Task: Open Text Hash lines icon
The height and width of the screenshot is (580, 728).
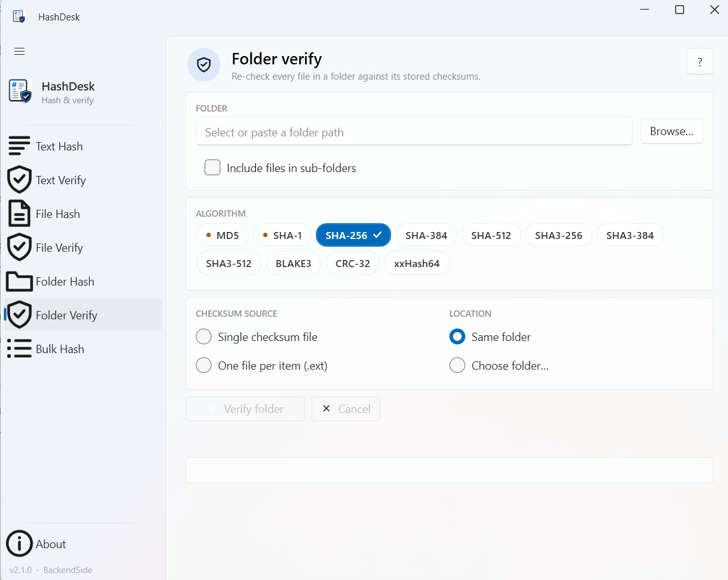Action: [19, 146]
